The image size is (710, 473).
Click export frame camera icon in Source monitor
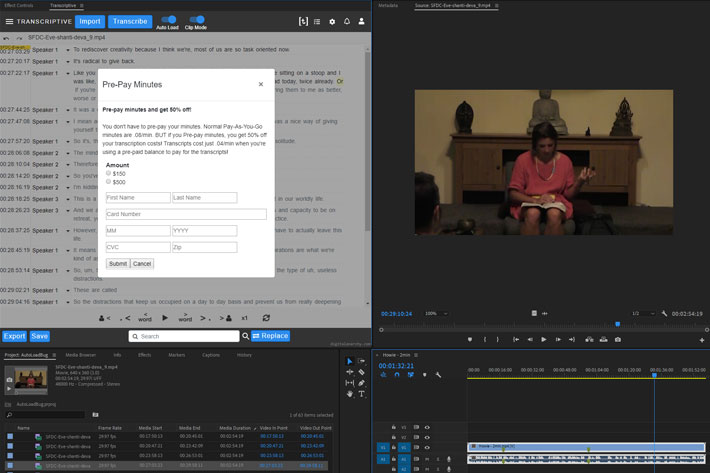[618, 339]
